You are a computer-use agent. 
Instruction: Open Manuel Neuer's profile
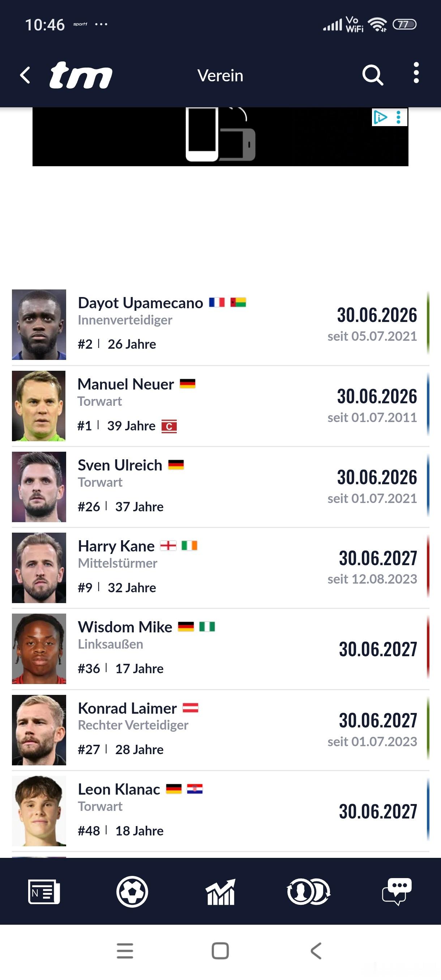(x=125, y=384)
